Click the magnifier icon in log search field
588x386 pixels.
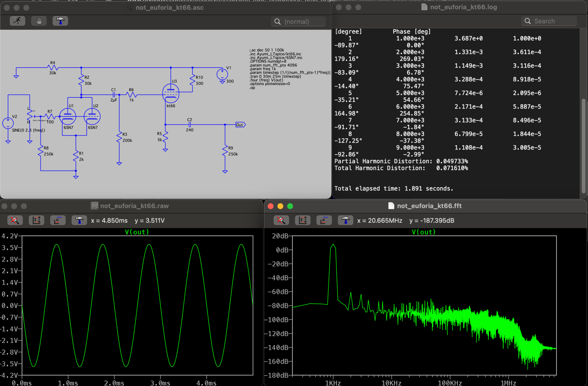[527, 21]
